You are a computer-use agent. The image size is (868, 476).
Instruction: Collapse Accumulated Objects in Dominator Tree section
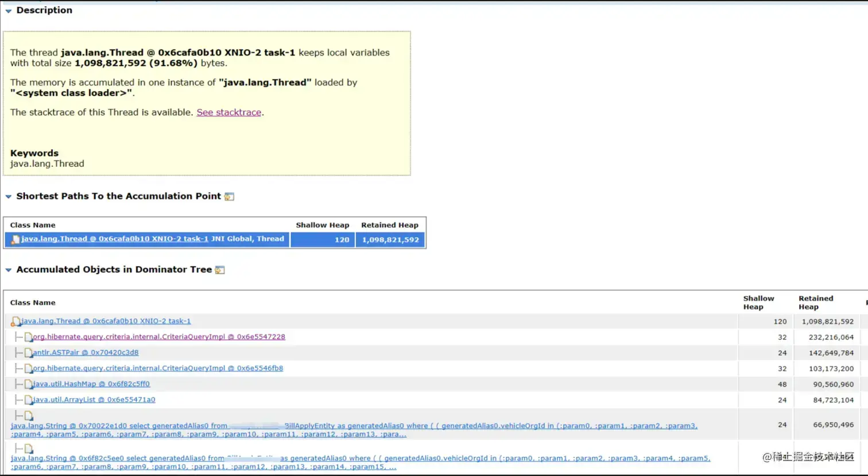point(9,270)
